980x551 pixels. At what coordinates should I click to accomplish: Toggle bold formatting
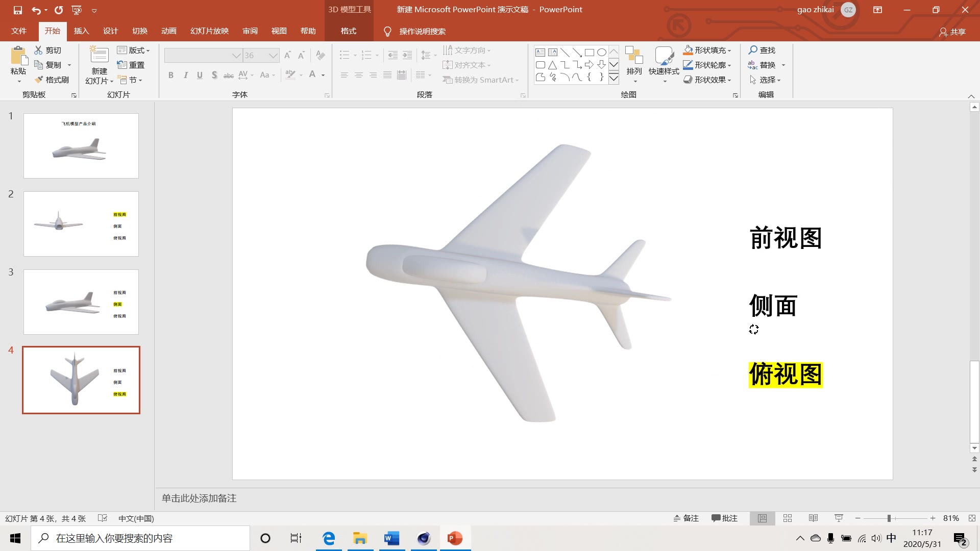(x=171, y=75)
